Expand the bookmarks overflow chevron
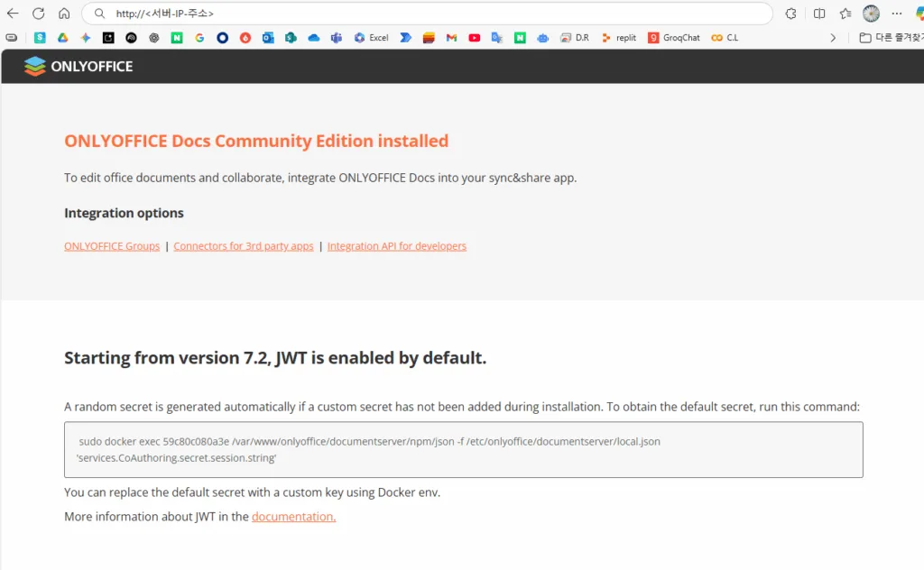 click(833, 38)
